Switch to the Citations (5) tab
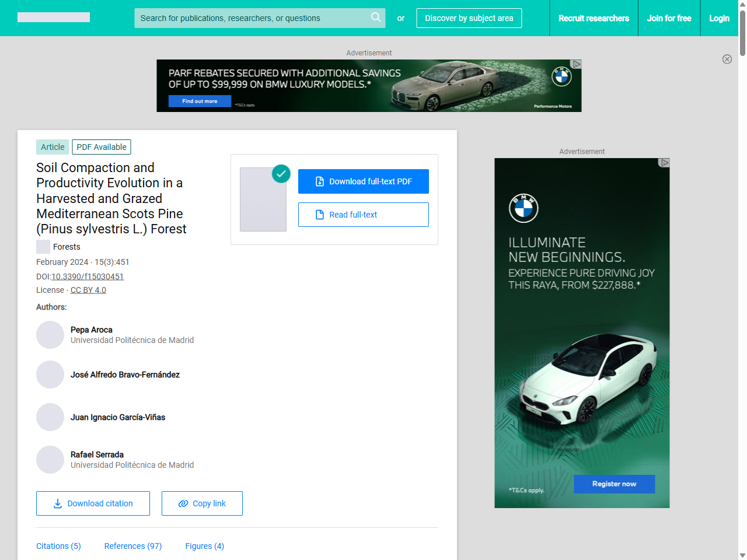 coord(58,546)
